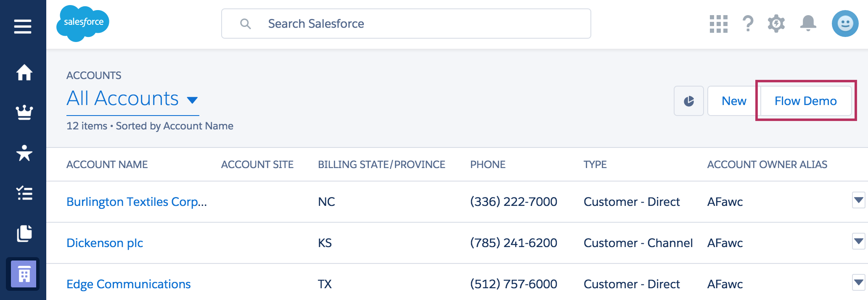868x300 pixels.
Task: Open the Setup gear icon
Action: 776,24
